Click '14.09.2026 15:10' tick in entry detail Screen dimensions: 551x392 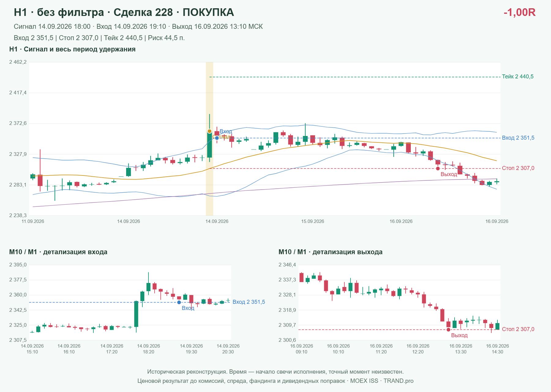pyautogui.click(x=32, y=349)
